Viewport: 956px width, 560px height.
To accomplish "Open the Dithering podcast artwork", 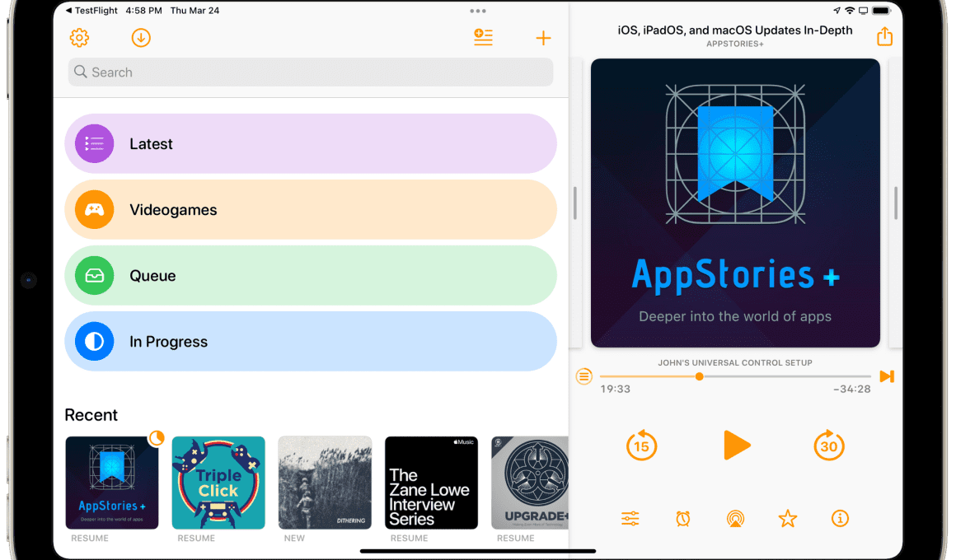I will pyautogui.click(x=325, y=483).
